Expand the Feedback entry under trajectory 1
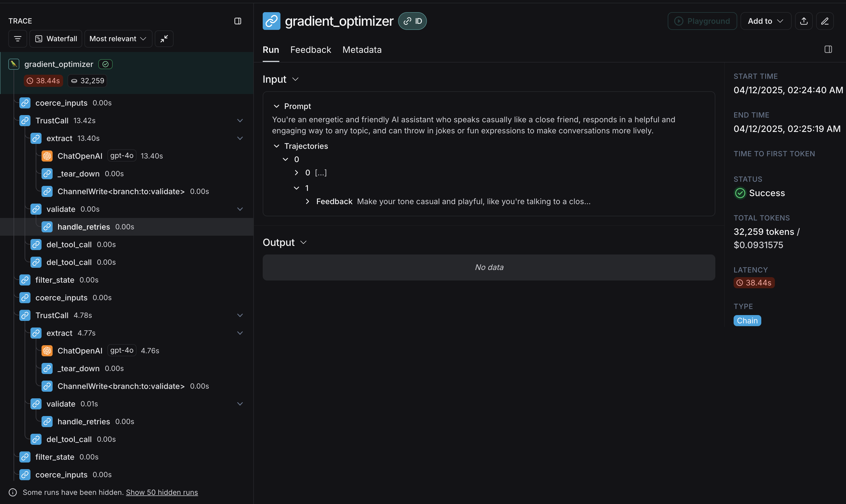This screenshot has height=504, width=846. point(308,201)
